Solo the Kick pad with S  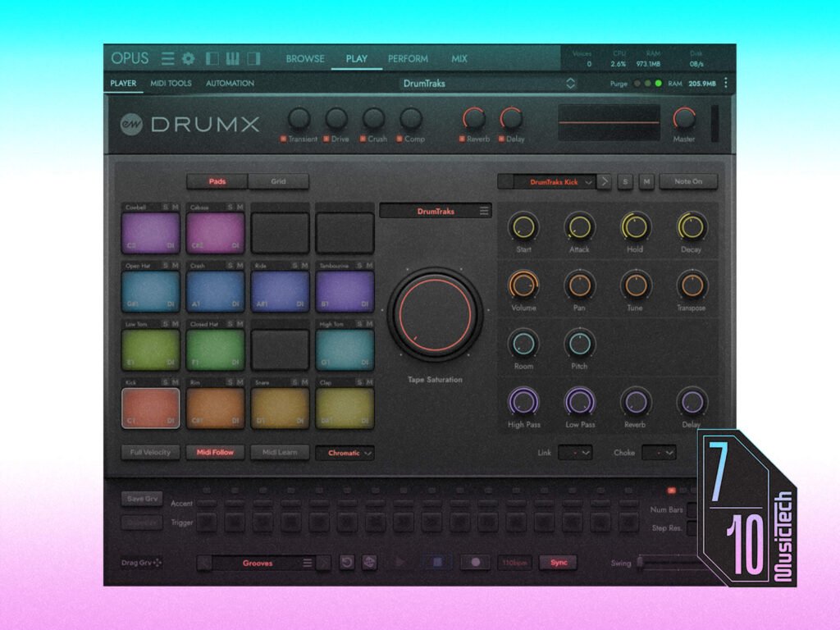(x=165, y=382)
